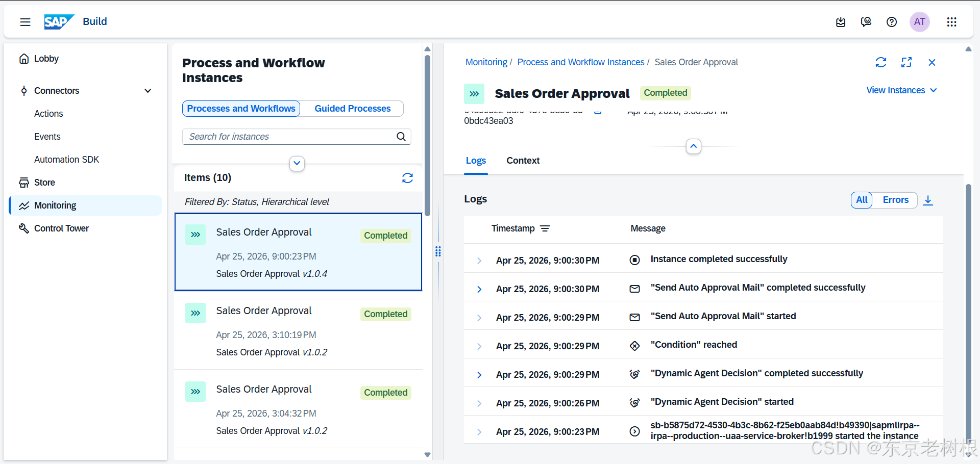Show All logs filter
Image resolution: width=980 pixels, height=464 pixels.
click(x=862, y=200)
